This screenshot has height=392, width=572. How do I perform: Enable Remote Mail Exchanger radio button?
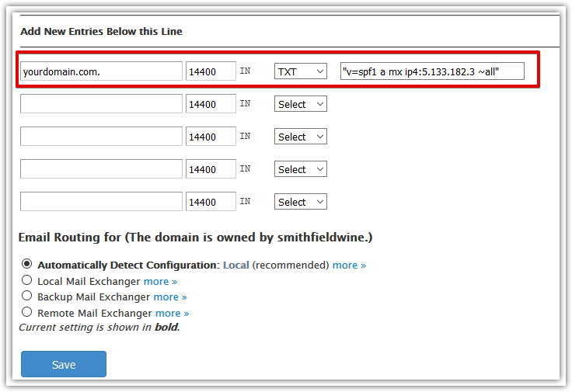coord(27,312)
